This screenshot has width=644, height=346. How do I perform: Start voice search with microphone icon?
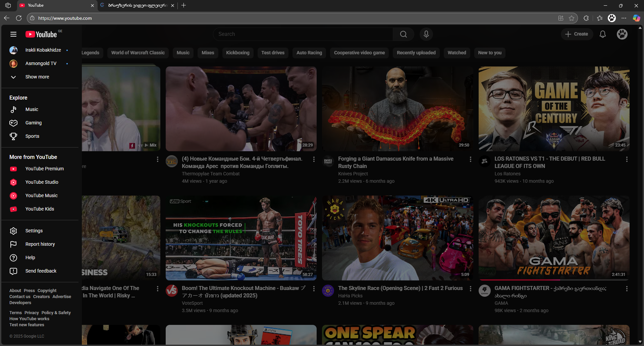426,34
